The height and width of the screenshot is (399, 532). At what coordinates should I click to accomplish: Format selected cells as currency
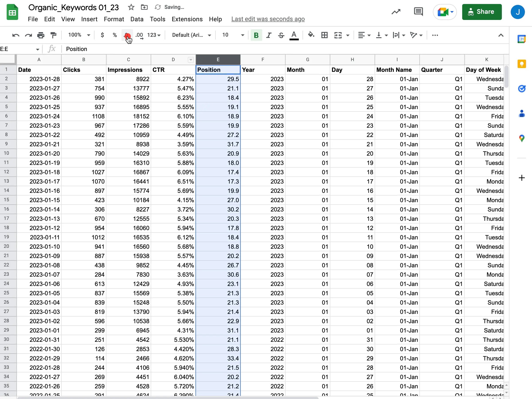pyautogui.click(x=102, y=35)
